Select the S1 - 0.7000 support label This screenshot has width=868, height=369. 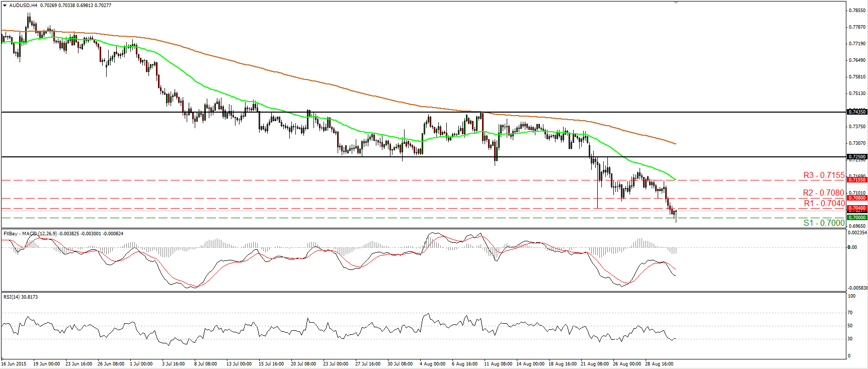824,223
